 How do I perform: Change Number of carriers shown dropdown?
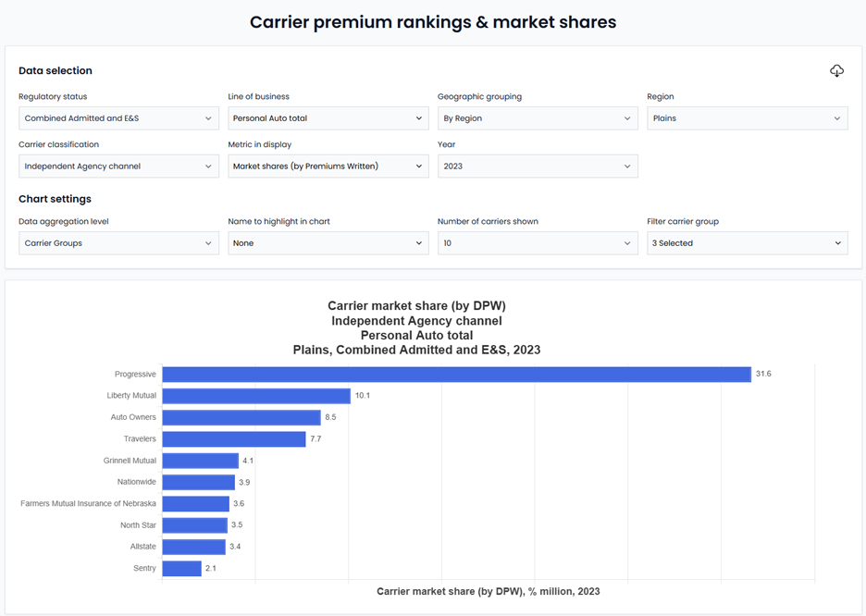click(538, 243)
